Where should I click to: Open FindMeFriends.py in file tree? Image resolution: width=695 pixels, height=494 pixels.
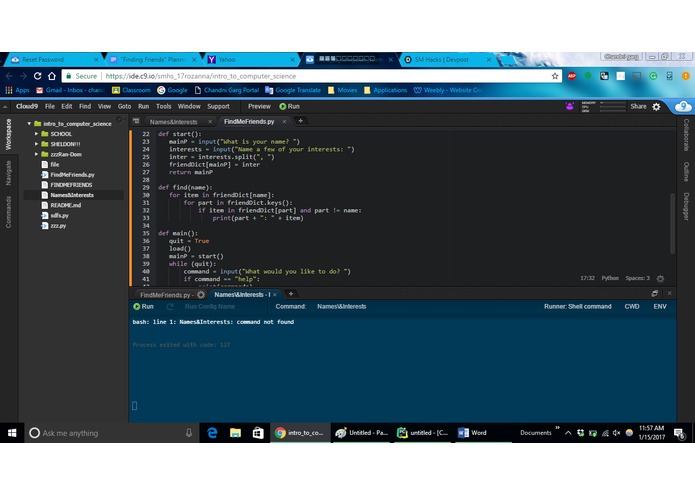point(72,175)
